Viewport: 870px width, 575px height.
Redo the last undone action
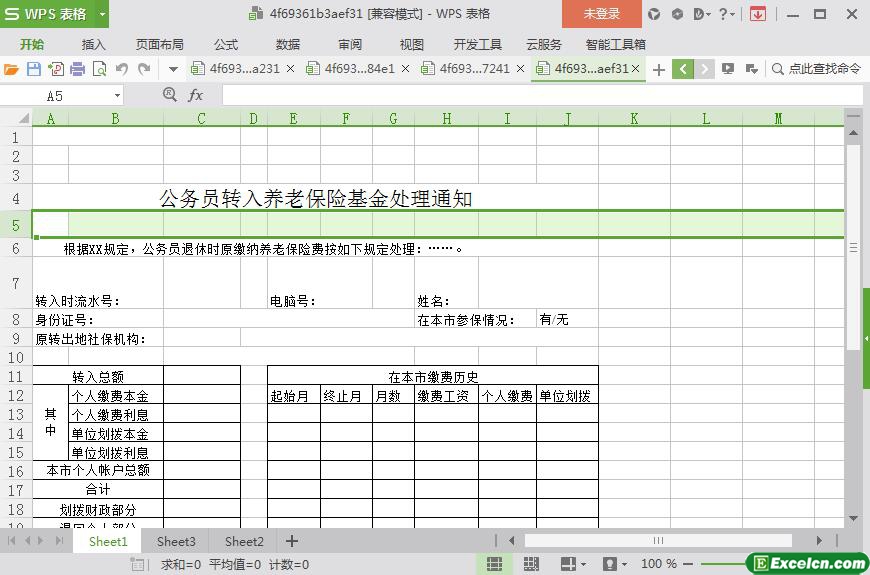(x=144, y=69)
